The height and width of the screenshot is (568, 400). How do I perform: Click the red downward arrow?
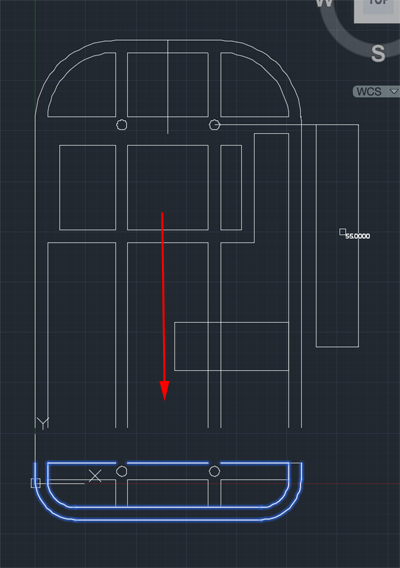click(x=163, y=306)
